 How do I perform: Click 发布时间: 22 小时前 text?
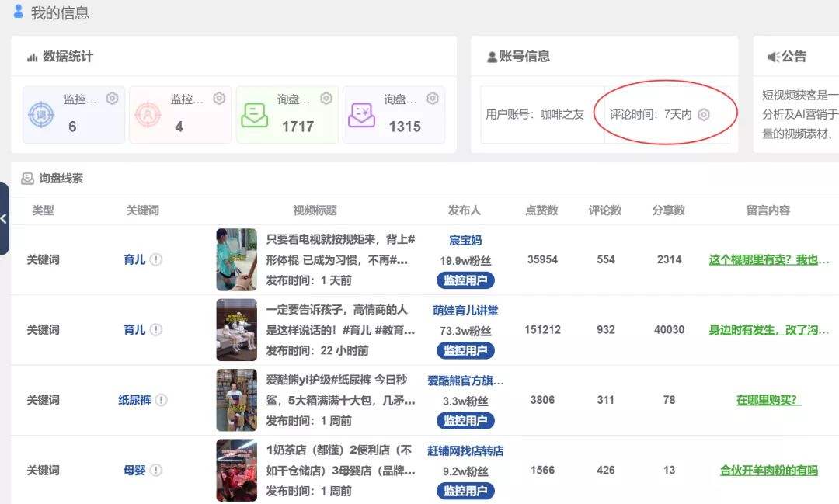[317, 350]
